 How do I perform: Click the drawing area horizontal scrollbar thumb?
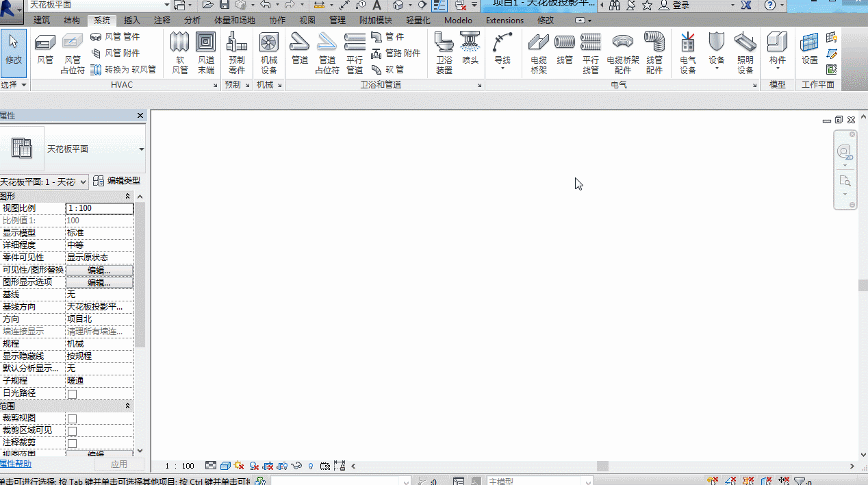(x=602, y=466)
